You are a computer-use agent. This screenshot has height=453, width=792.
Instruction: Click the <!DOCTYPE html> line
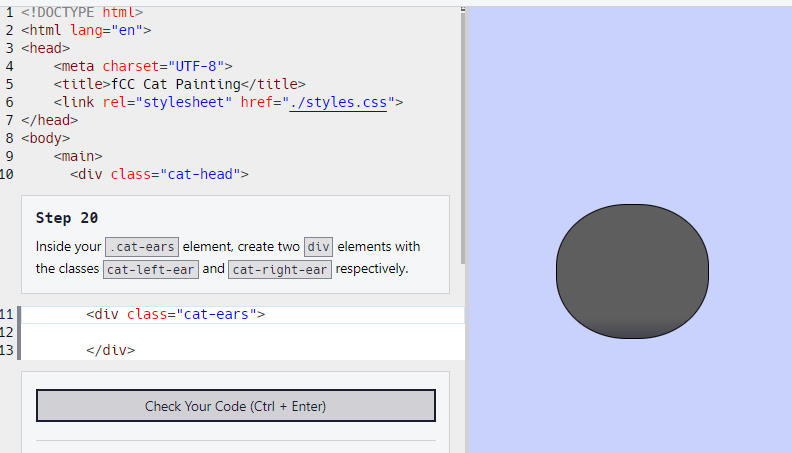(82, 12)
